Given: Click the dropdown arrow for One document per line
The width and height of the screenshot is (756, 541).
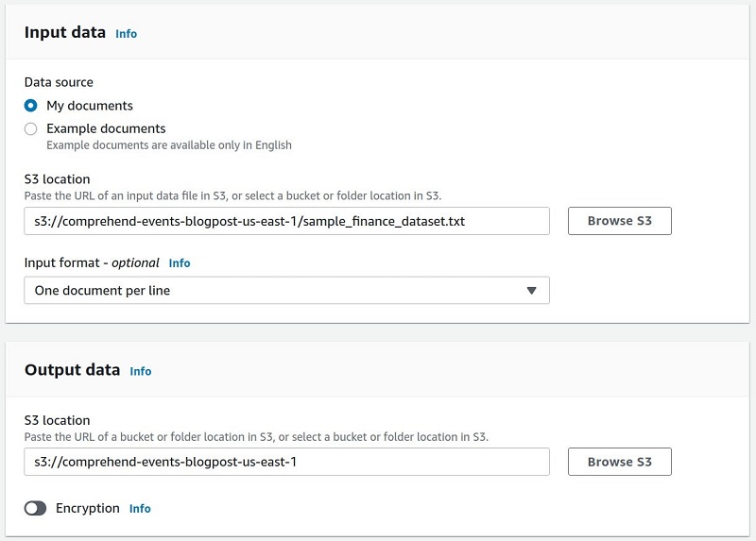Looking at the screenshot, I should (x=531, y=291).
